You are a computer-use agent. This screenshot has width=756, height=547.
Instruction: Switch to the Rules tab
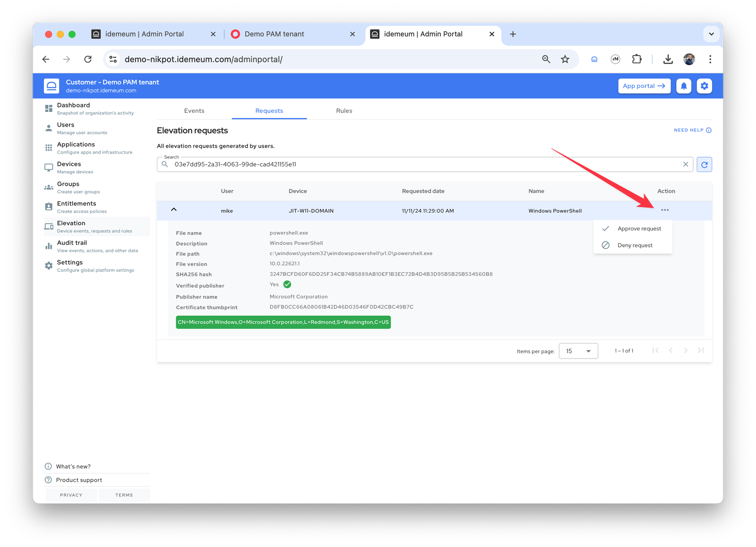pyautogui.click(x=344, y=111)
